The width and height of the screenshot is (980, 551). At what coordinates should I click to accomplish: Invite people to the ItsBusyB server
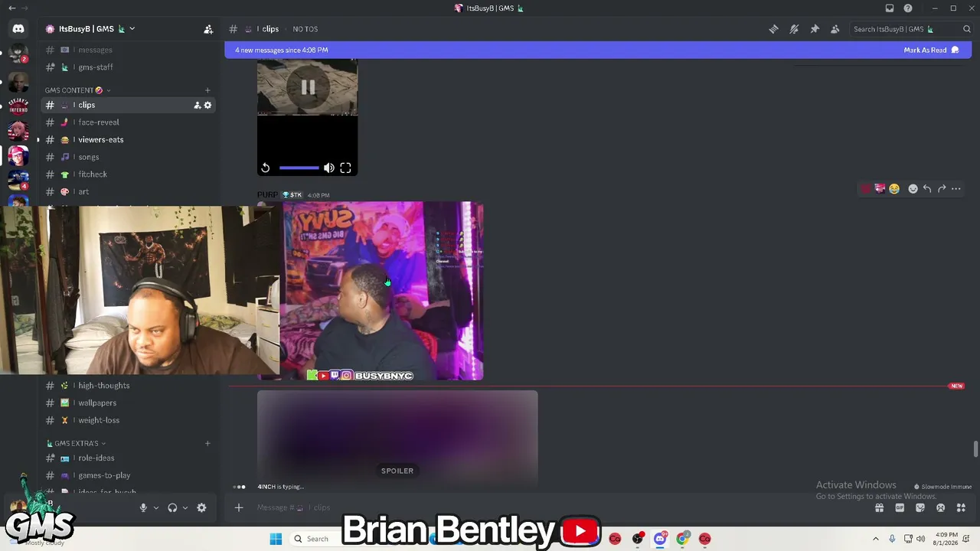[208, 29]
